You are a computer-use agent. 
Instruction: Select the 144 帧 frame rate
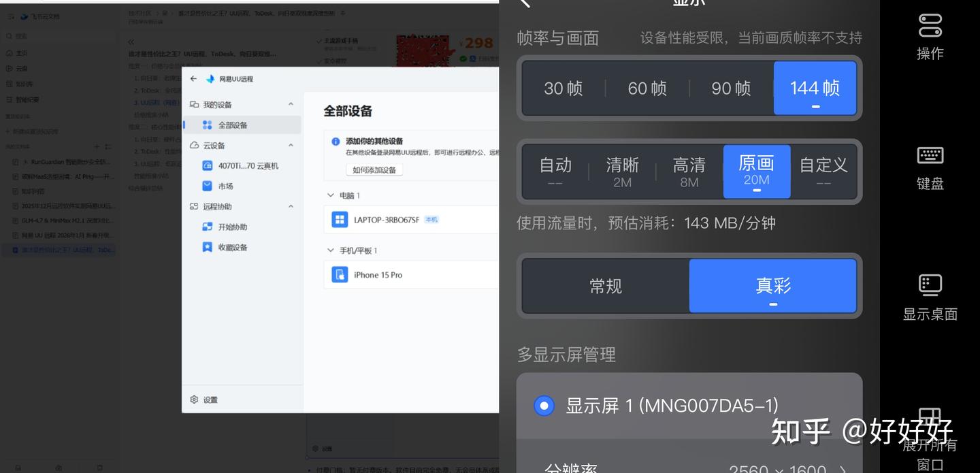(x=815, y=88)
